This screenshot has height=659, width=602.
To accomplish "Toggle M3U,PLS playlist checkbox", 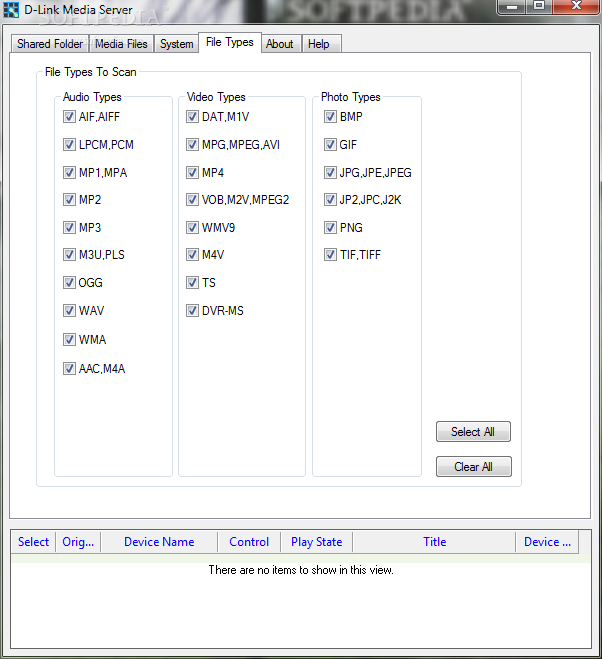I will (x=69, y=254).
